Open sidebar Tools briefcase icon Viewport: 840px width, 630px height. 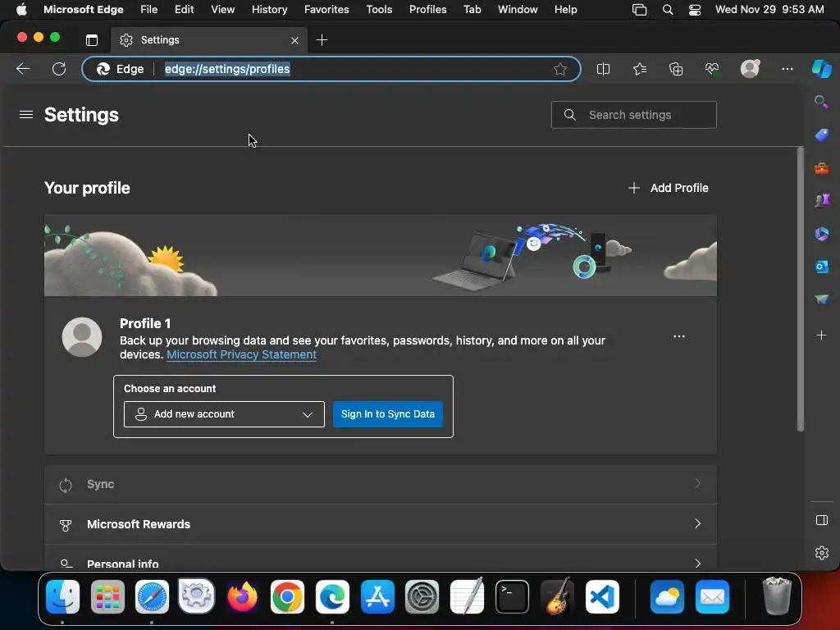pos(821,168)
